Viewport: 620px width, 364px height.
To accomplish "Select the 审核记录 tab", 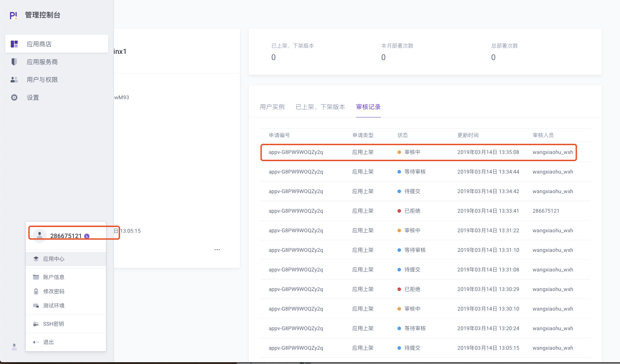I will (368, 107).
